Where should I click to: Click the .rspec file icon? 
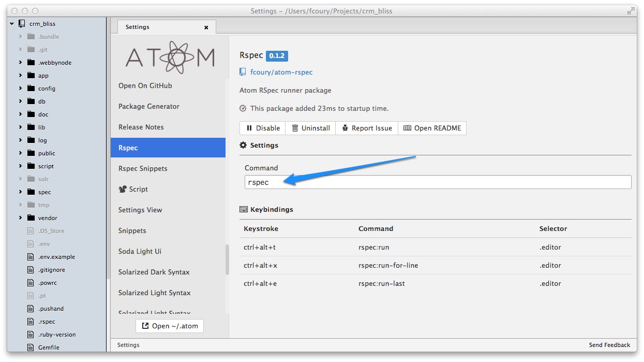tap(31, 321)
